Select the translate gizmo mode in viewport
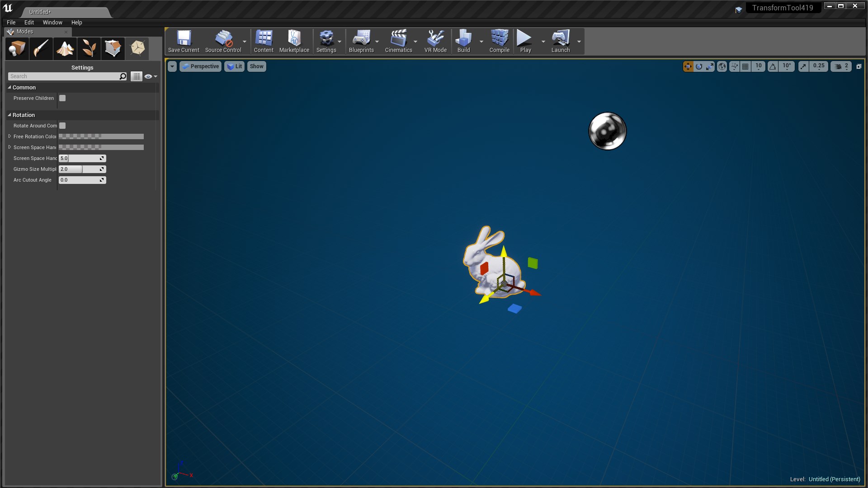The image size is (868, 488). tap(688, 66)
